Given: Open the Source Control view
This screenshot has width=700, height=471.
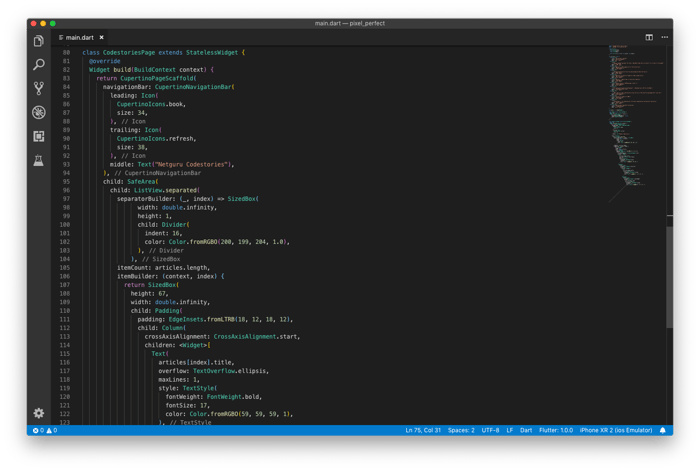Looking at the screenshot, I should coord(39,89).
